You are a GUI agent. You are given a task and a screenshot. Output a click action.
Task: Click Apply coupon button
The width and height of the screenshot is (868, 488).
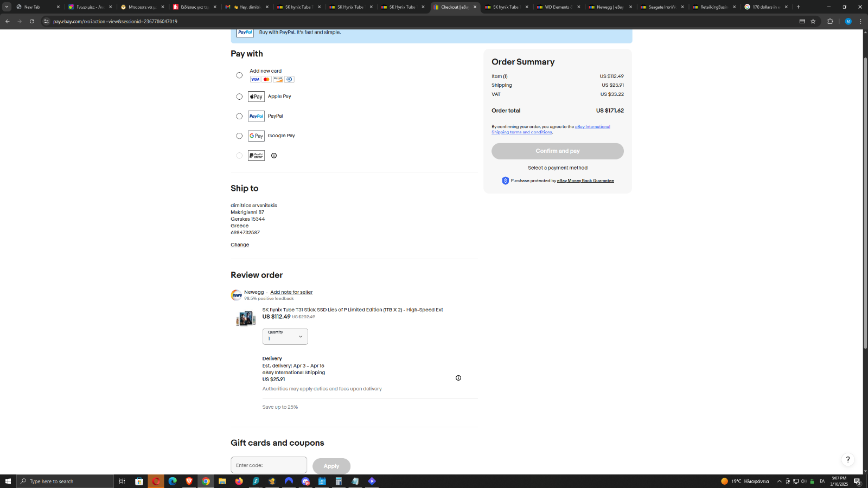click(331, 466)
